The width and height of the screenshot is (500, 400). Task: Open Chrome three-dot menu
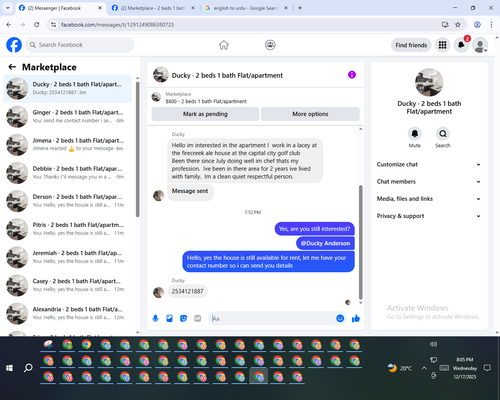click(x=491, y=25)
